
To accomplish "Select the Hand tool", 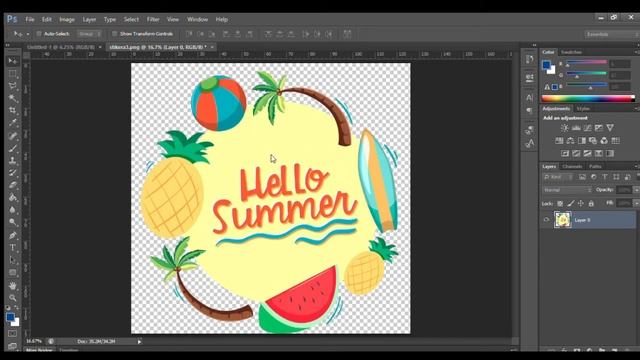I will pyautogui.click(x=13, y=286).
